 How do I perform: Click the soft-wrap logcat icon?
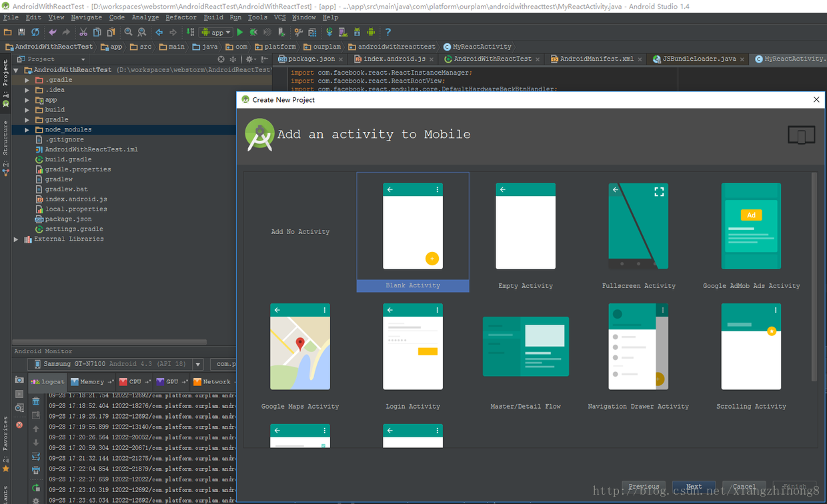pos(36,457)
